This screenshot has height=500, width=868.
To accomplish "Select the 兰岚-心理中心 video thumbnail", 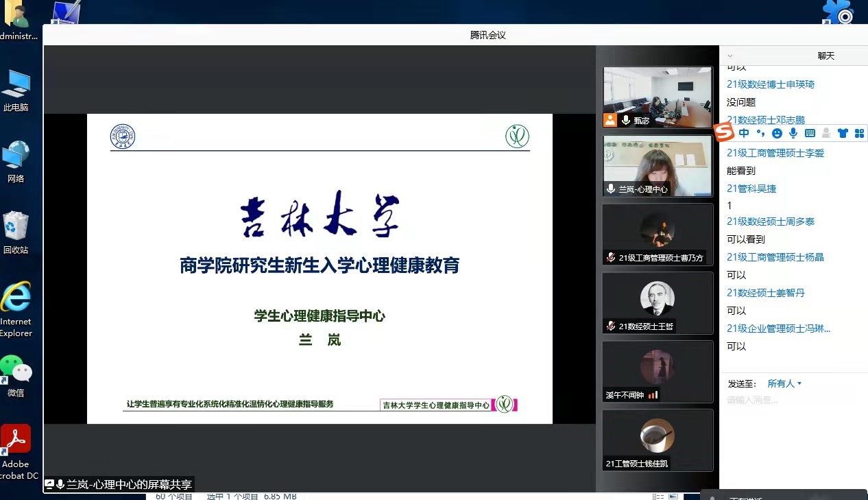I will coord(658,165).
